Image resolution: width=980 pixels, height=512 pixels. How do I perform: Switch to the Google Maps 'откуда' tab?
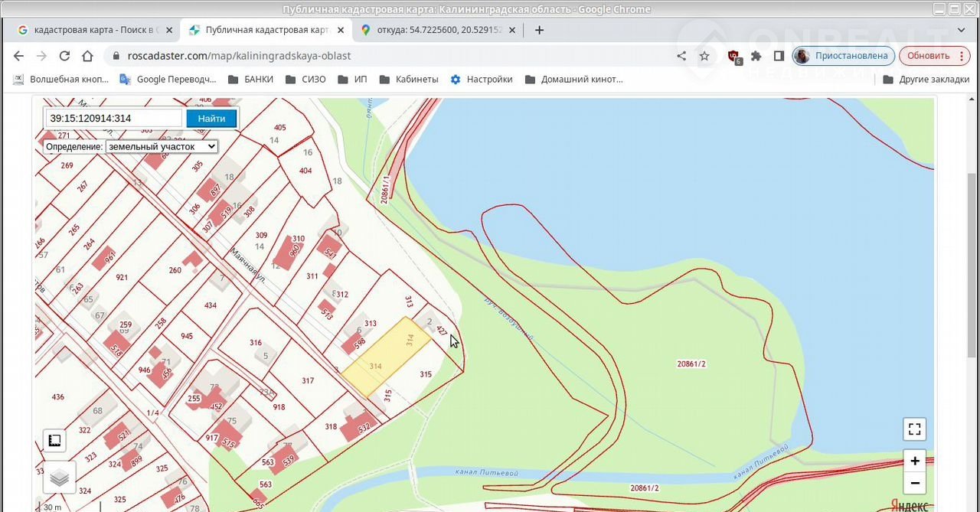426,31
